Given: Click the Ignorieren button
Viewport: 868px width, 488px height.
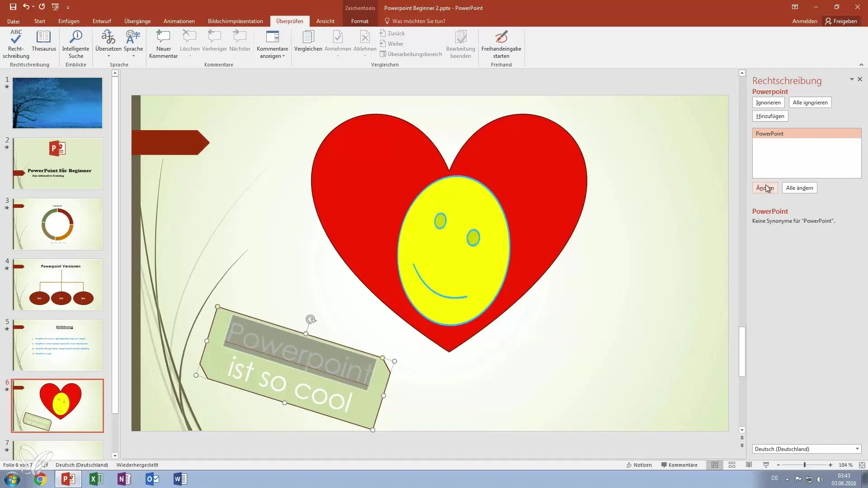Looking at the screenshot, I should [x=768, y=103].
